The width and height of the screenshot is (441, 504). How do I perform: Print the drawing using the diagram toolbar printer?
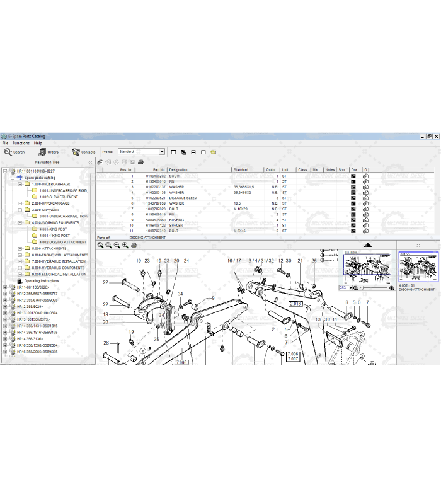click(134, 245)
